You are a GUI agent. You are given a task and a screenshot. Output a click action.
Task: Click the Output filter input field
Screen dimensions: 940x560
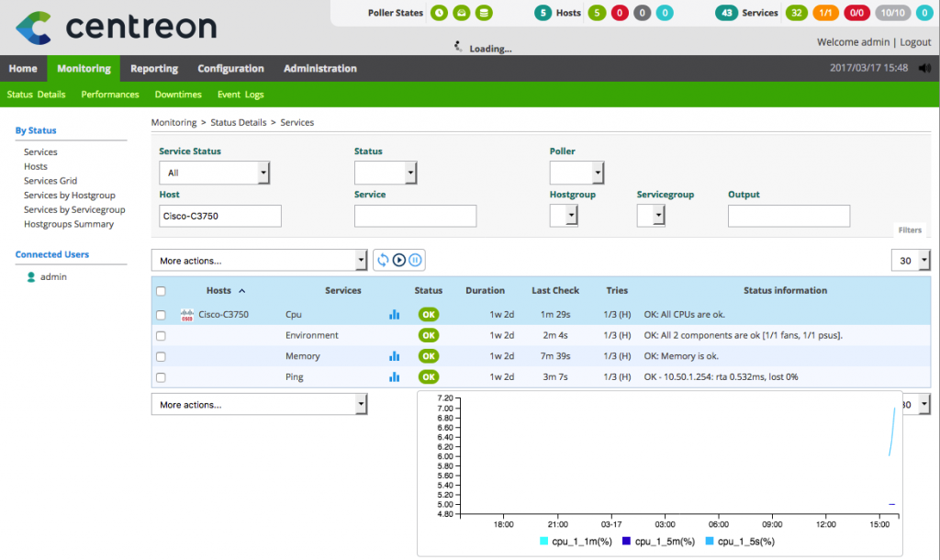point(789,216)
